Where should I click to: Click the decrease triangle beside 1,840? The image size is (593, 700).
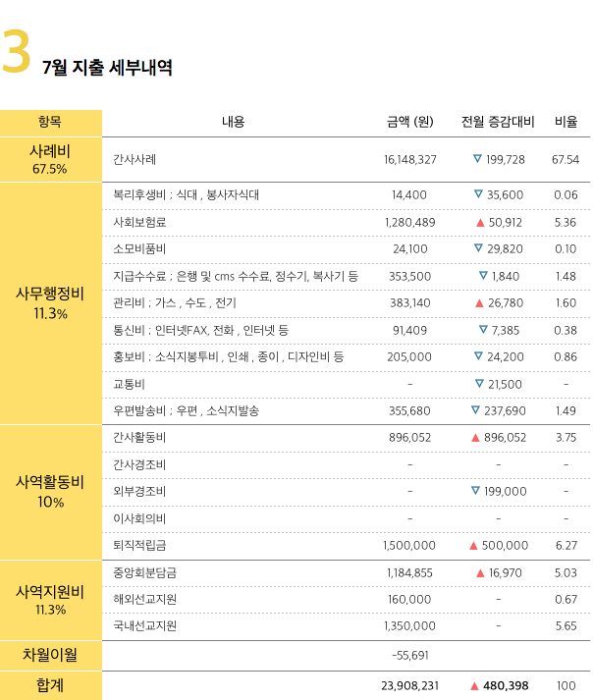(x=483, y=276)
